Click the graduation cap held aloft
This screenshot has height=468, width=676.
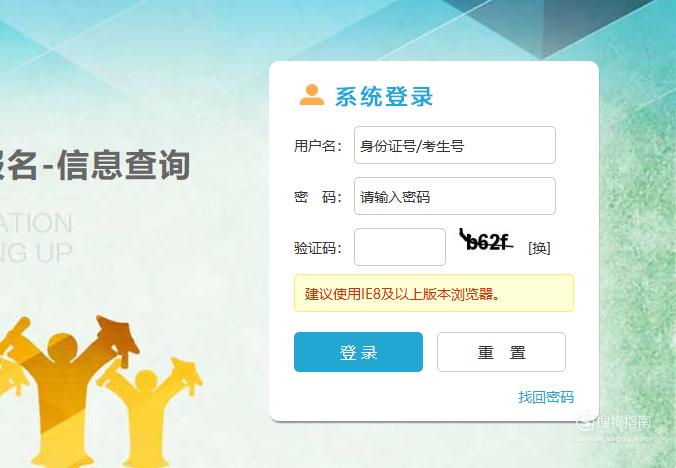pos(118,337)
